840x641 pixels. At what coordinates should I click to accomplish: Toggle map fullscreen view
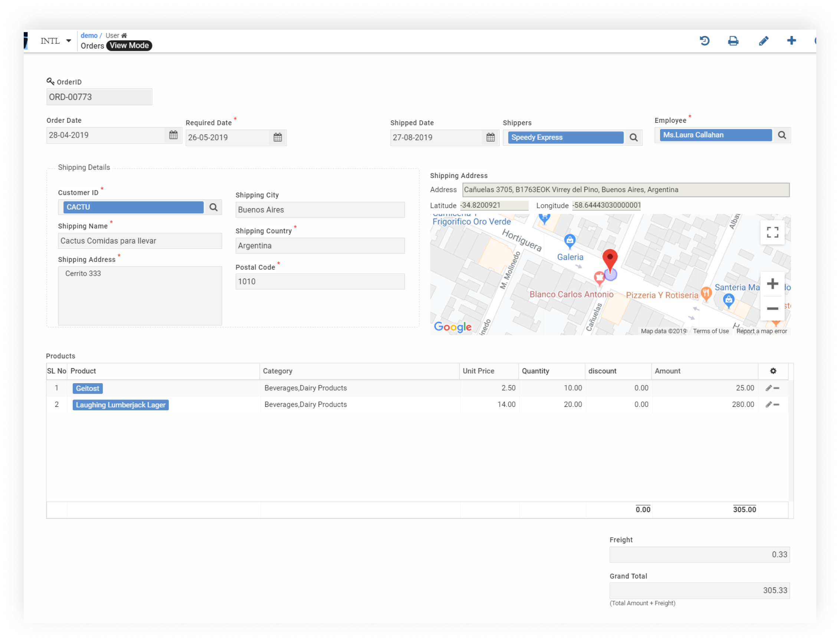pos(772,232)
